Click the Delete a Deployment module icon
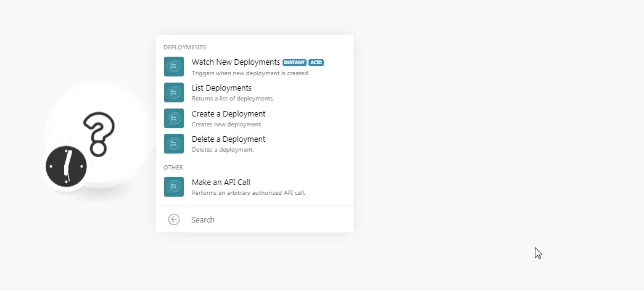Viewport: 644px width, 291px height. [174, 144]
